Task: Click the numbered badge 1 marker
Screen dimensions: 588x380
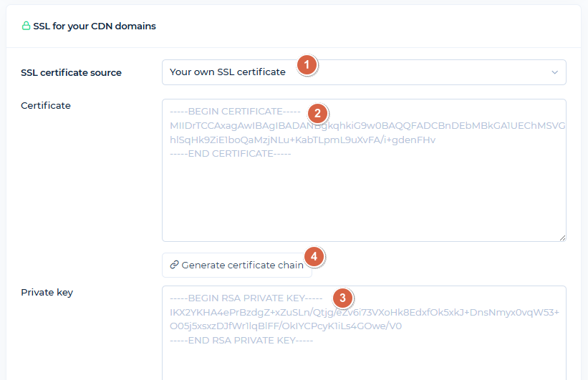Action: click(x=307, y=65)
